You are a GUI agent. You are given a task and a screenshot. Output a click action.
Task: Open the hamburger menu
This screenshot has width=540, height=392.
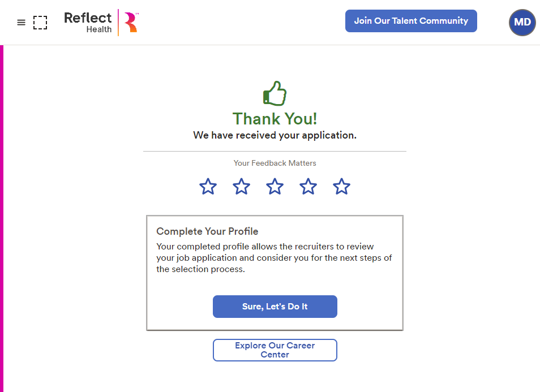[21, 23]
